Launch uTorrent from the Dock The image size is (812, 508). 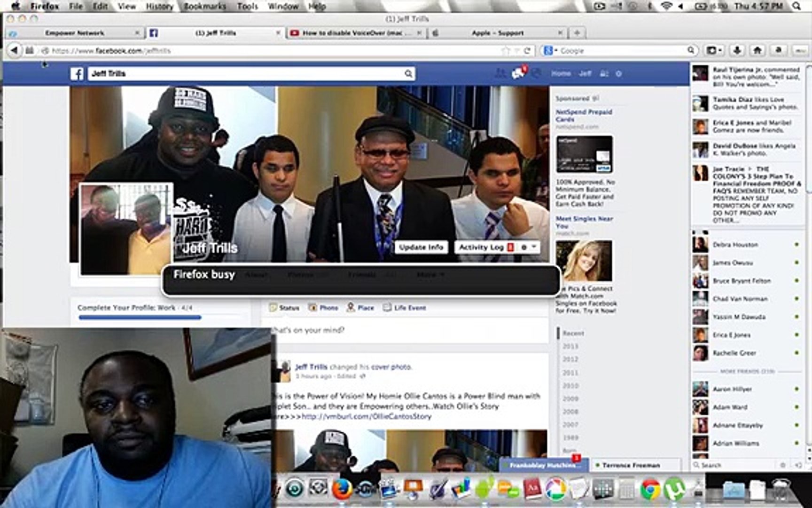tap(674, 490)
